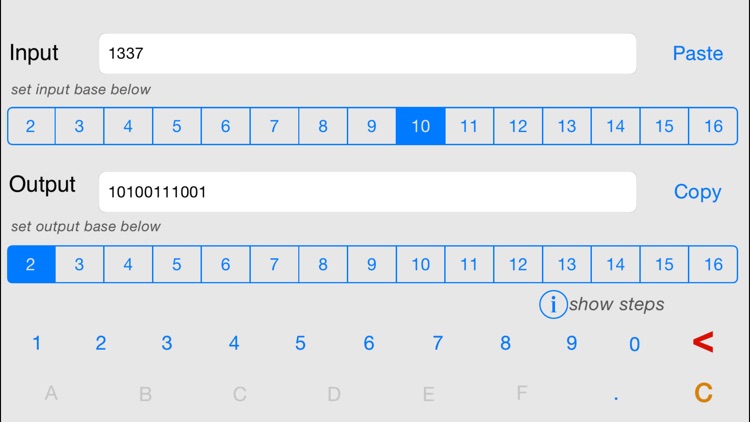Focus the Input field containing 1337
This screenshot has width=750, height=422.
(367, 54)
